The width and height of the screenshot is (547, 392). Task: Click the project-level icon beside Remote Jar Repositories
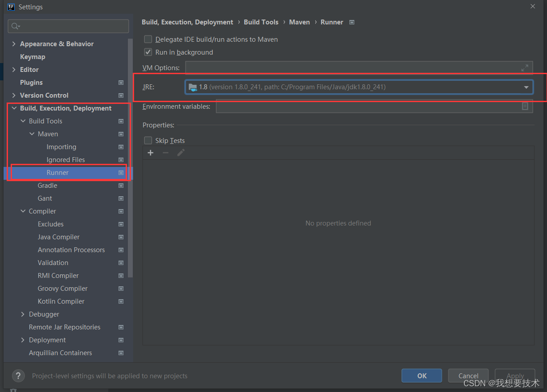click(121, 327)
